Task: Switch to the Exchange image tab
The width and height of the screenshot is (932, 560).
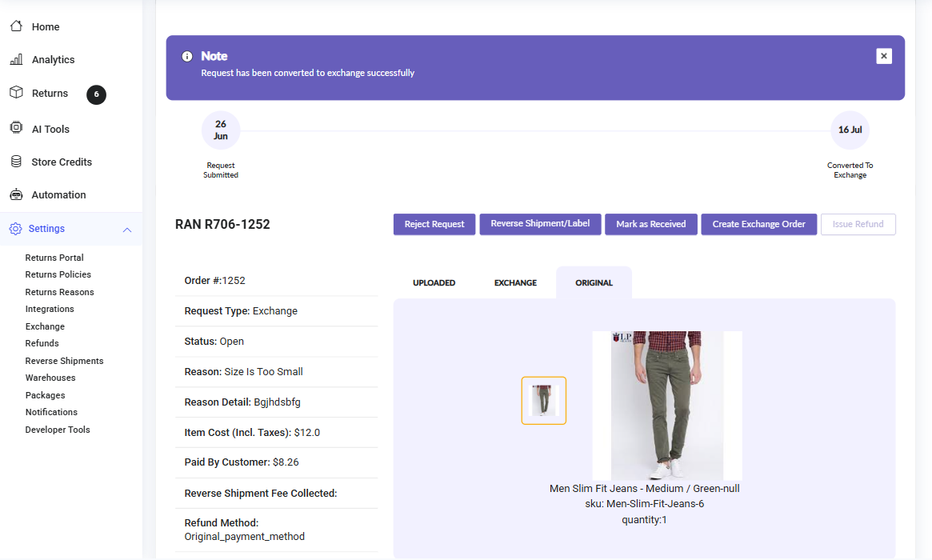Action: pyautogui.click(x=515, y=283)
